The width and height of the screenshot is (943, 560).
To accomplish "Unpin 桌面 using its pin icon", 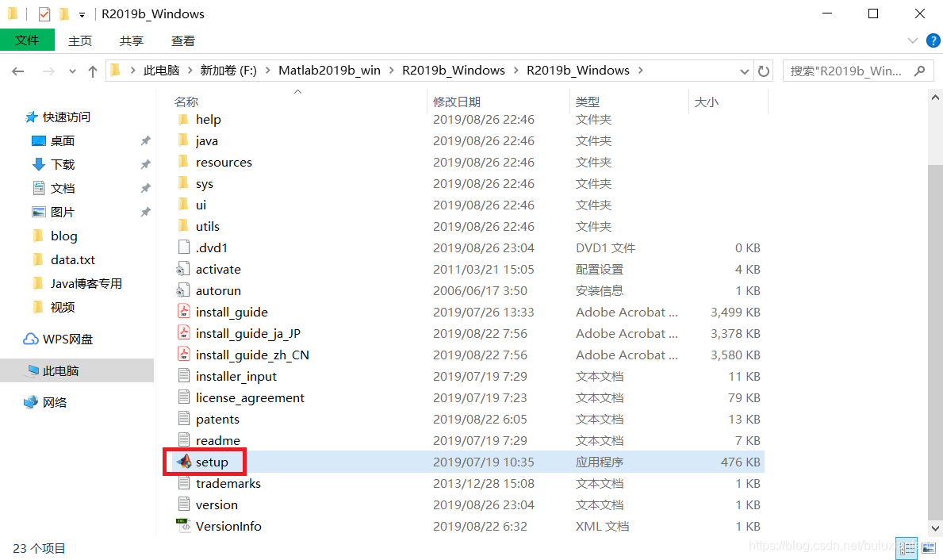I will click(x=146, y=140).
